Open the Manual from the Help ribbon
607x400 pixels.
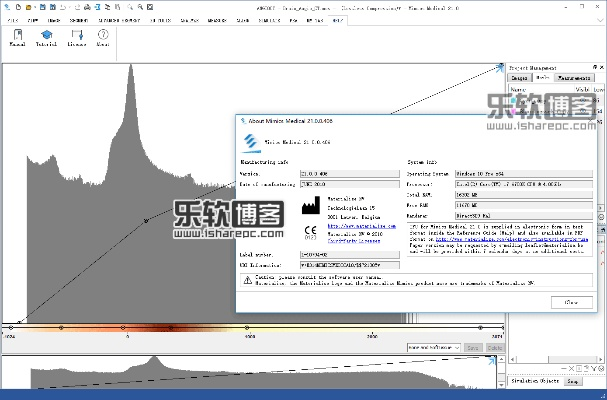point(18,38)
